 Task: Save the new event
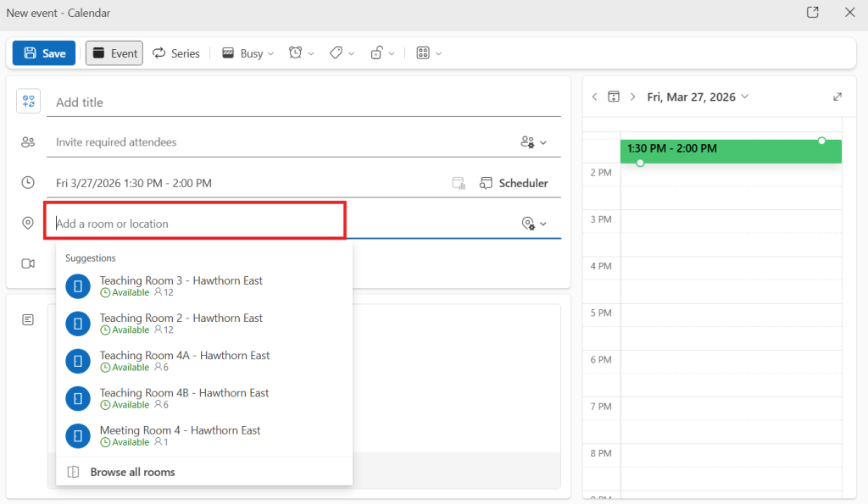click(x=44, y=53)
